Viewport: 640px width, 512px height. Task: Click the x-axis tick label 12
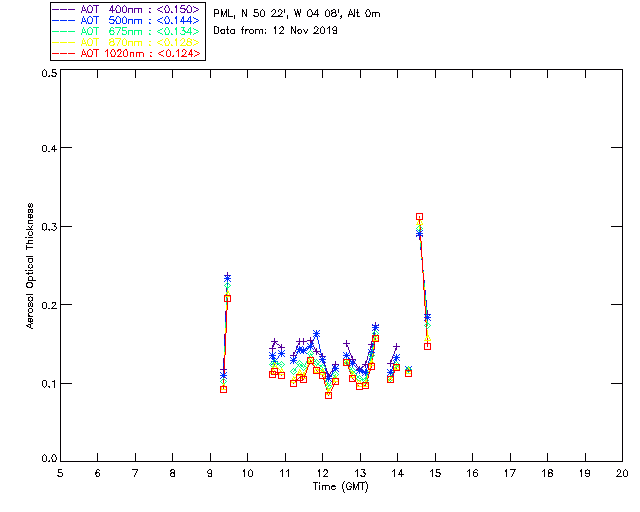(322, 474)
